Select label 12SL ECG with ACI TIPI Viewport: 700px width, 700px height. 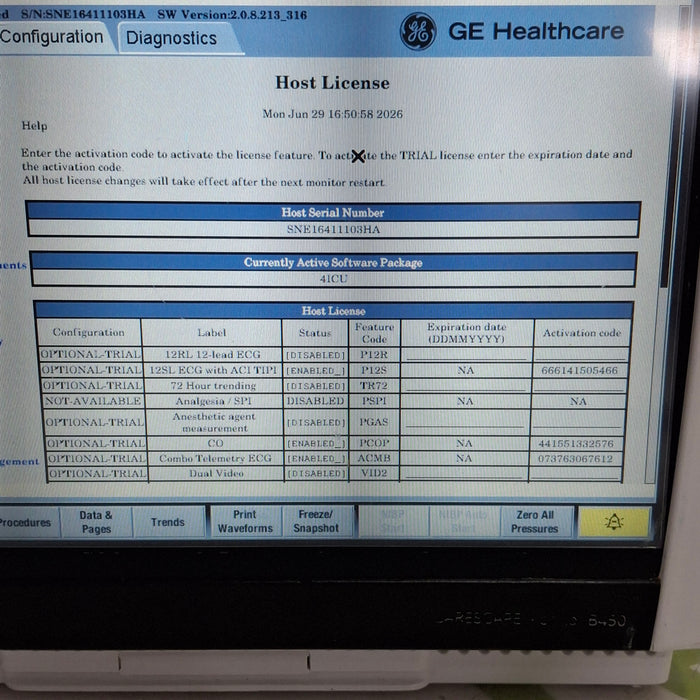tap(213, 370)
